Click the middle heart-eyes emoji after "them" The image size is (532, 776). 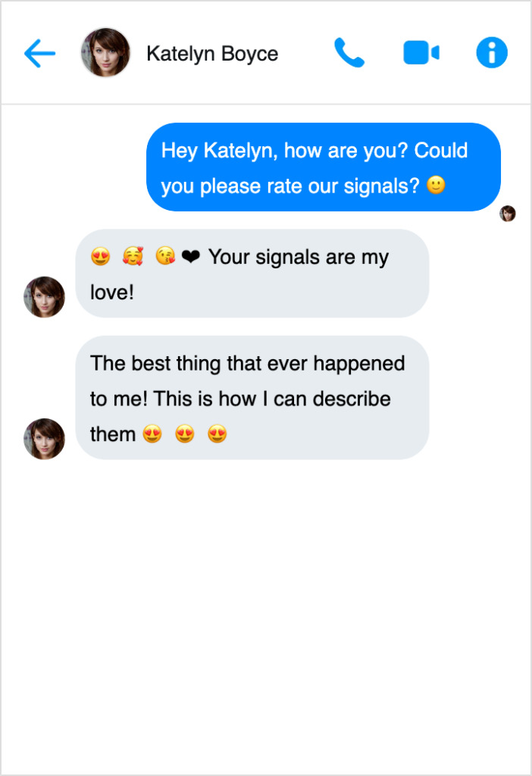[x=185, y=434]
